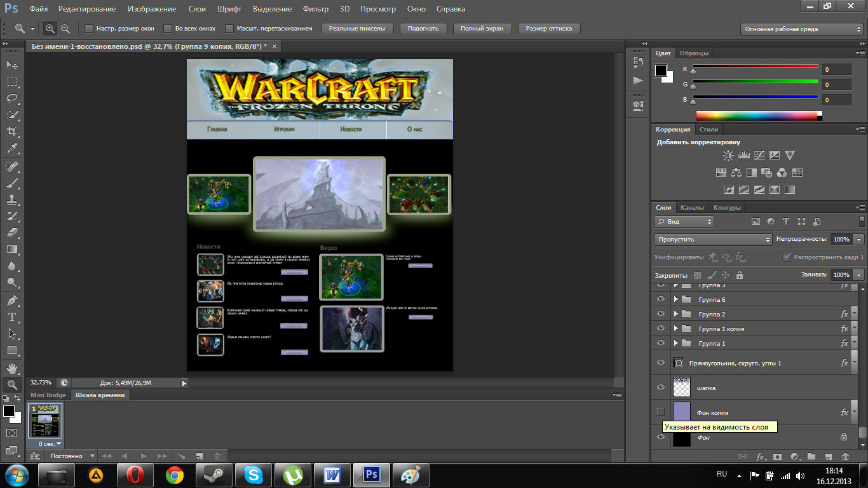The width and height of the screenshot is (868, 488).
Task: Hide the 'Группа 1 копия' group
Action: [x=661, y=329]
